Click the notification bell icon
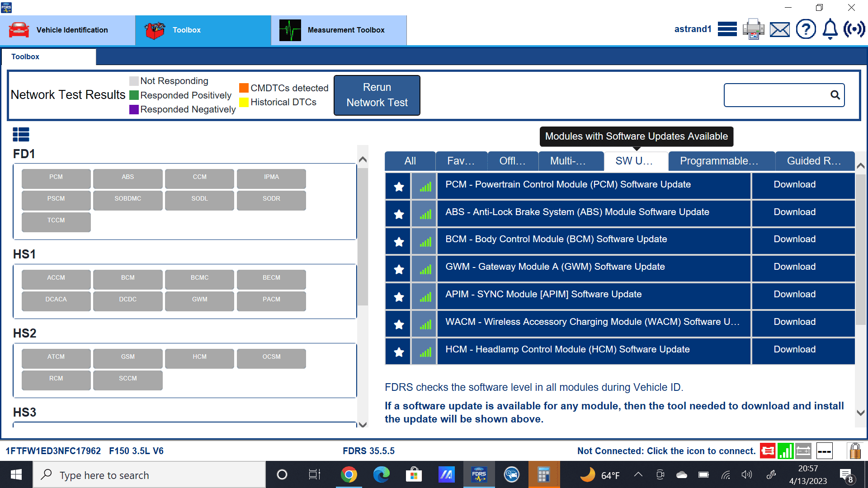 point(830,29)
